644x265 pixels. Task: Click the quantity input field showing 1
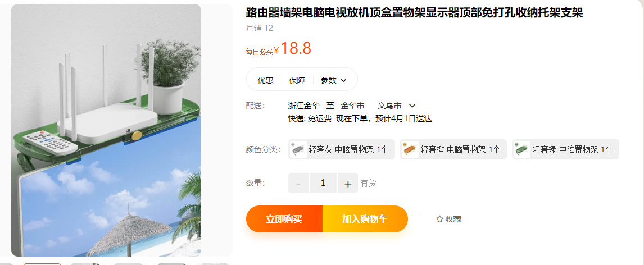tap(323, 184)
